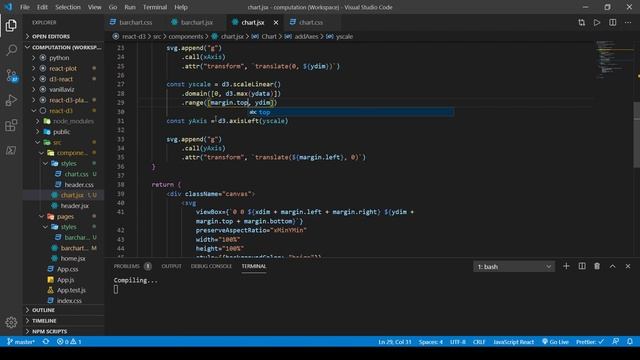The image size is (640, 360).
Task: Open the Extensions view
Action: tap(11, 125)
